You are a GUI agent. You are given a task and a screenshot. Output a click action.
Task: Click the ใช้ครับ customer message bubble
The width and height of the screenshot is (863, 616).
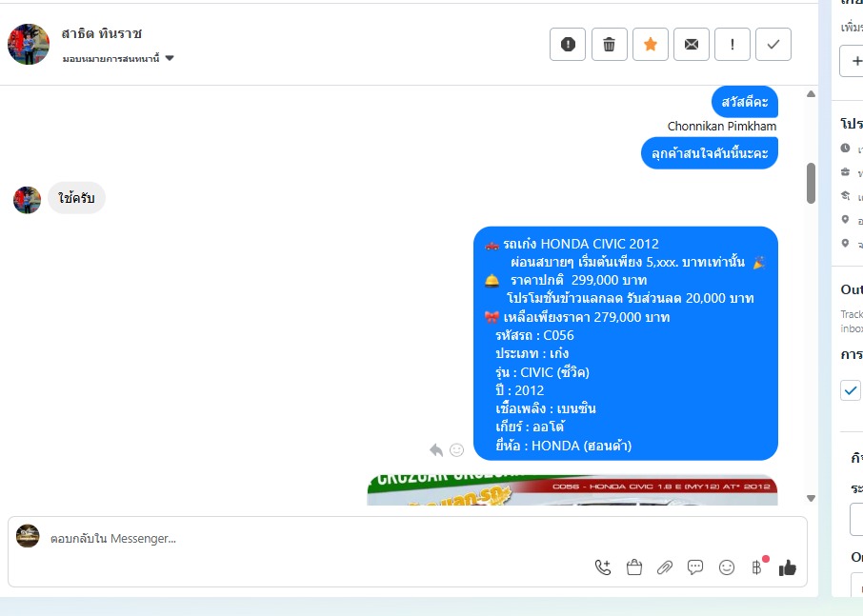tap(76, 198)
